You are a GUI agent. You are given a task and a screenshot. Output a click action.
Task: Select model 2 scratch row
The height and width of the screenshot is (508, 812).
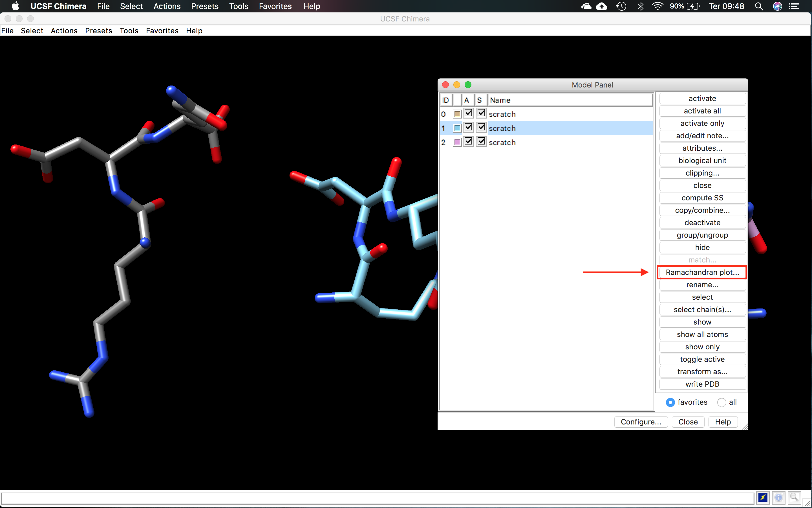(546, 142)
